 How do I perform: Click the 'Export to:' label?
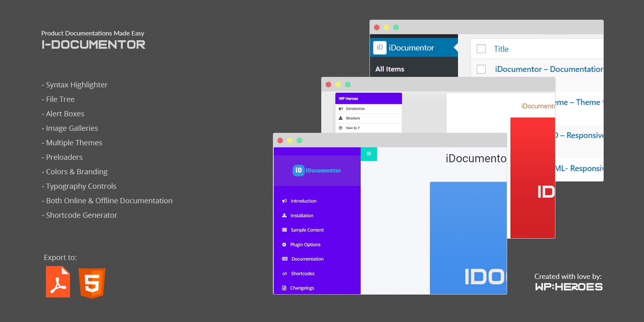60,257
